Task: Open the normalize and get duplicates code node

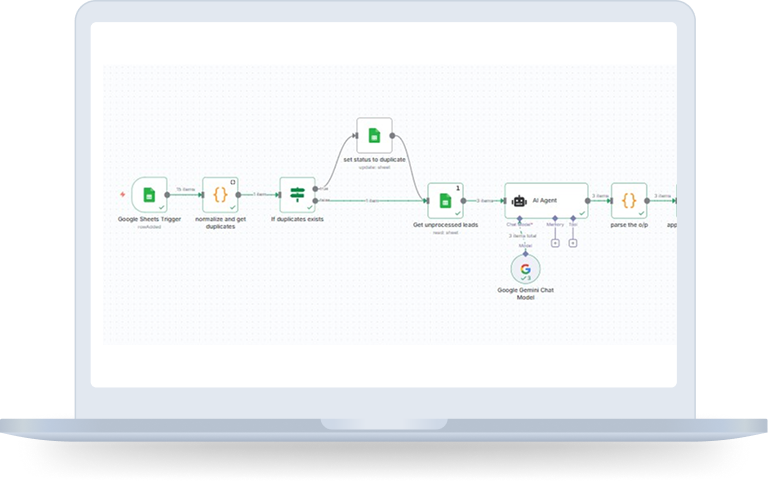Action: [x=222, y=195]
